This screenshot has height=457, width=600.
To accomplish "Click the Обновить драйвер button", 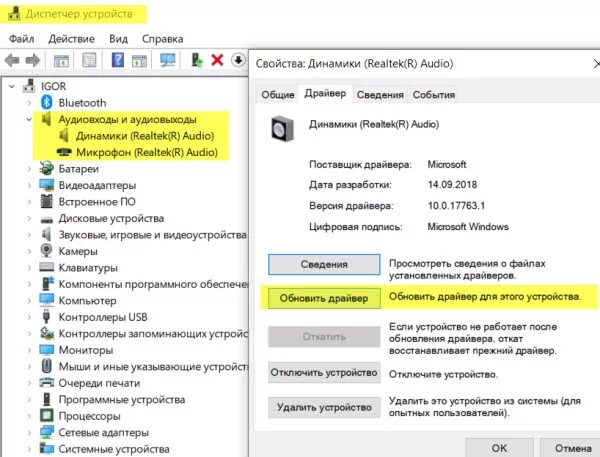I will coord(324,298).
